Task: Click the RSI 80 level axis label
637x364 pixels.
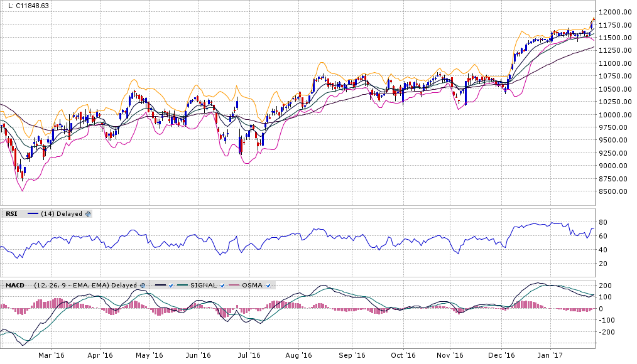Action: pos(602,223)
